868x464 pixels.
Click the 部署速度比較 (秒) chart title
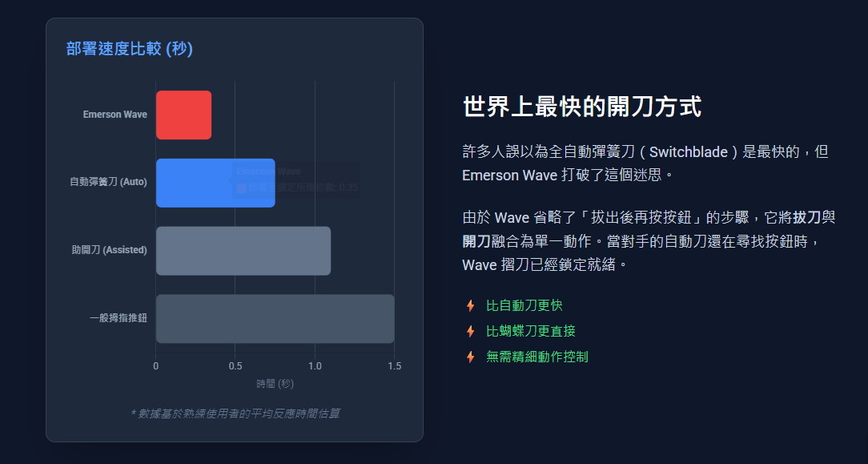click(x=130, y=49)
